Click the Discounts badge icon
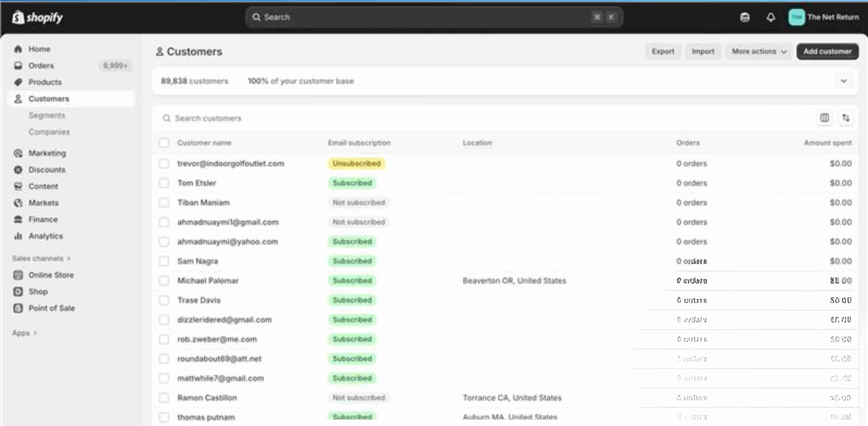Screen dimensions: 868x426 point(18,170)
